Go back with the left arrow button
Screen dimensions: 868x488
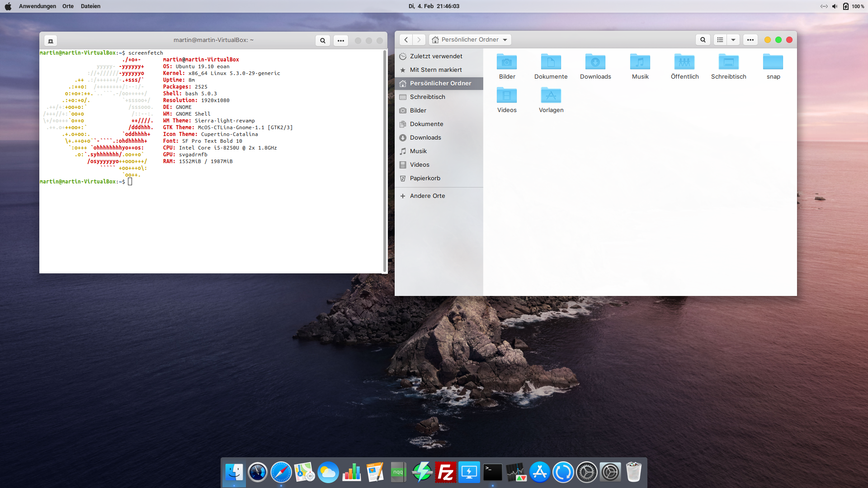click(406, 40)
